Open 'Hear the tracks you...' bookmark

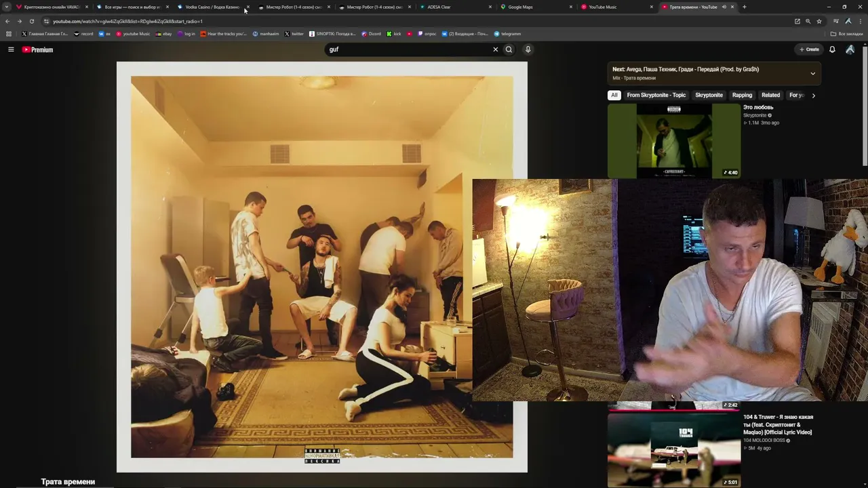pos(224,34)
